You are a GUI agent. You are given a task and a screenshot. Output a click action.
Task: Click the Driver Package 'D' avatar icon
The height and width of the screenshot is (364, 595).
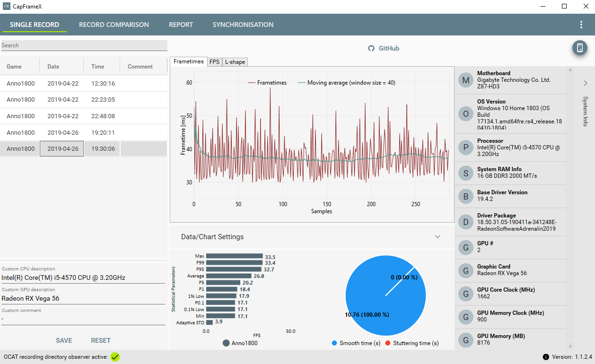click(x=466, y=222)
